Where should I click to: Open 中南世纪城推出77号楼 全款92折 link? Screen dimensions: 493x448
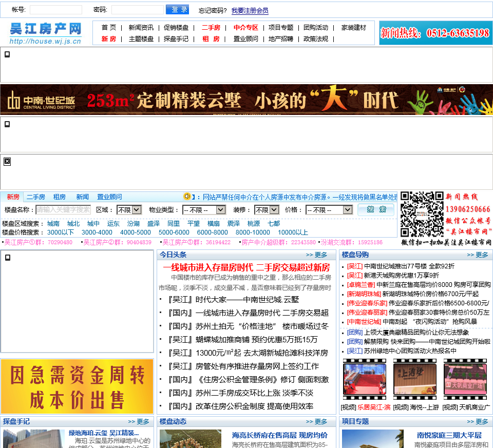coord(409,266)
